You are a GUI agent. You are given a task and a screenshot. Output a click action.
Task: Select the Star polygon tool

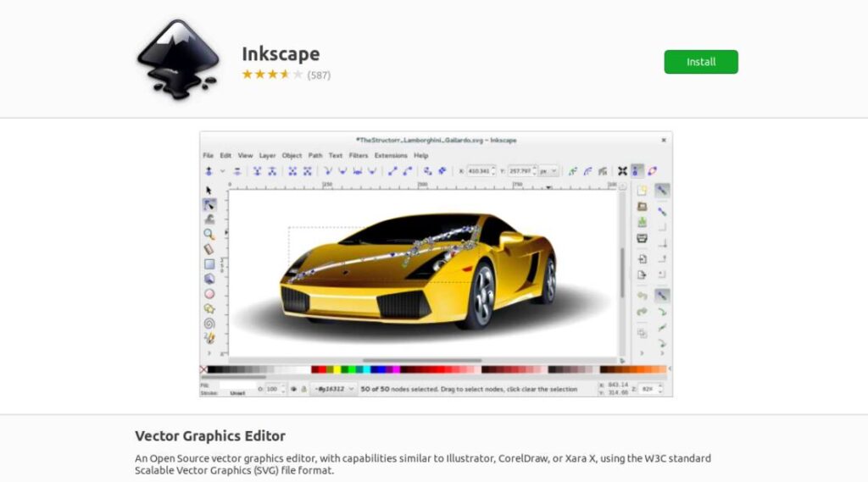tap(209, 309)
